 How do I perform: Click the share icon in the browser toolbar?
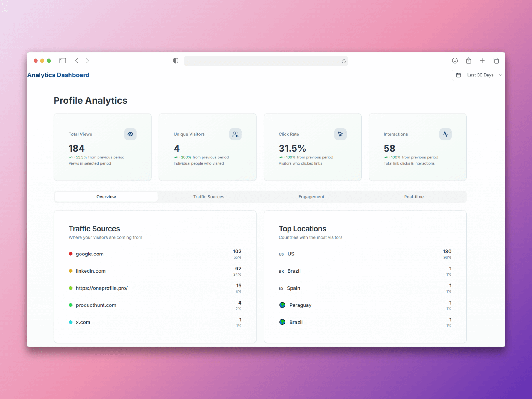point(469,61)
